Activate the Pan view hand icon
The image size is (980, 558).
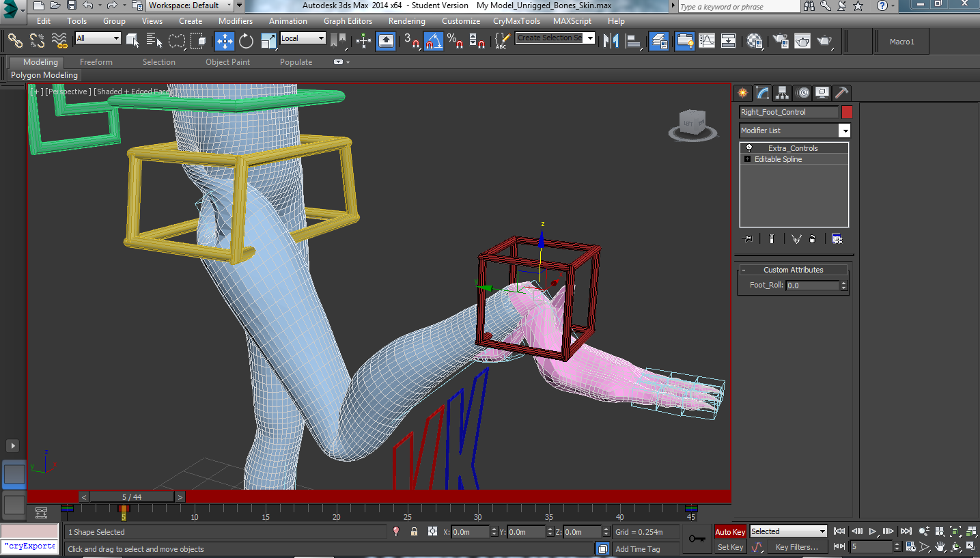point(940,546)
